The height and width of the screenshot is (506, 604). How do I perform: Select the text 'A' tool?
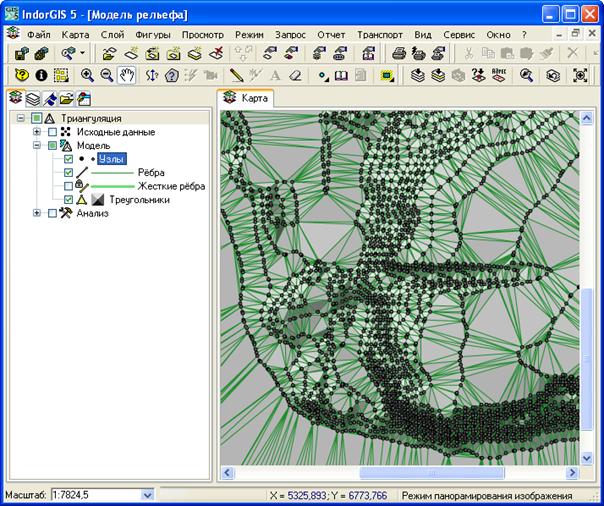[275, 74]
